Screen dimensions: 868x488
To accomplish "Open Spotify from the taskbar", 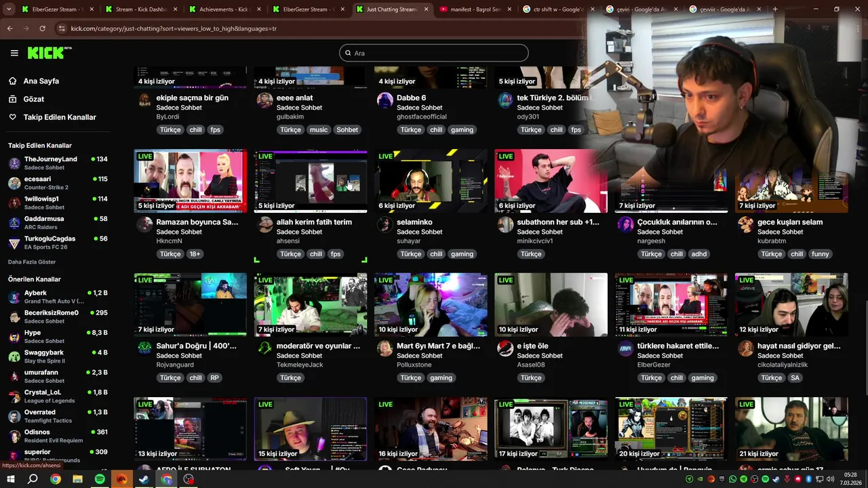I will pos(100,479).
